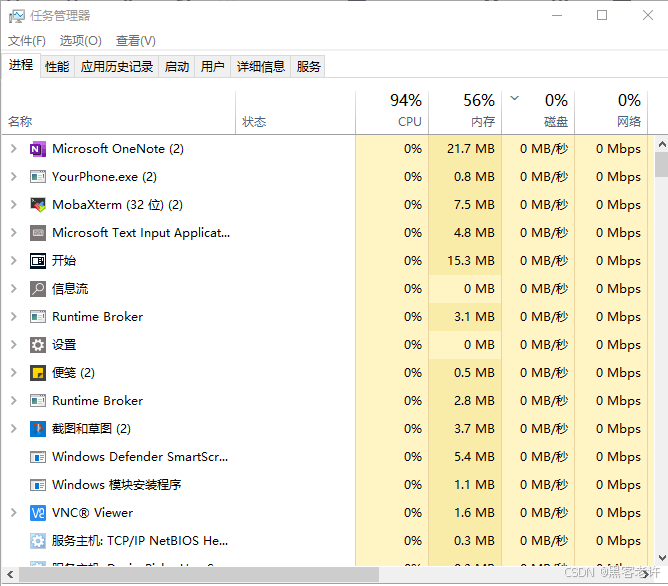Open the 文件(F) menu
This screenshot has width=668, height=586.
[x=27, y=41]
